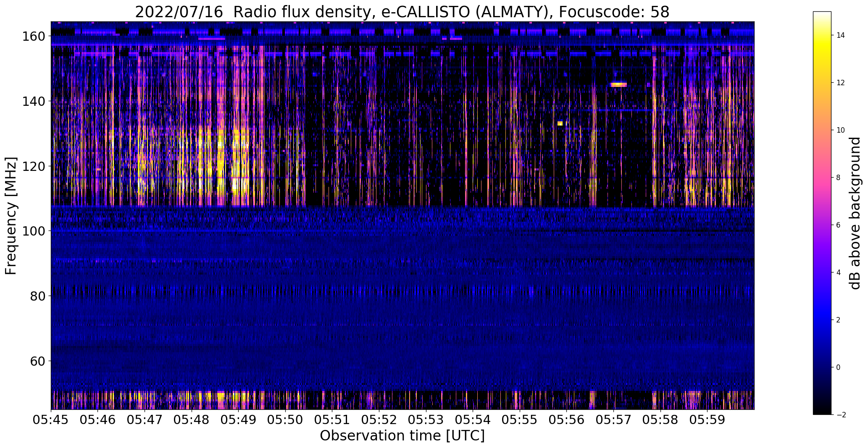Viewport: 868px width, 448px height.
Task: Click the 05:45 time tick label
Action: [51, 419]
